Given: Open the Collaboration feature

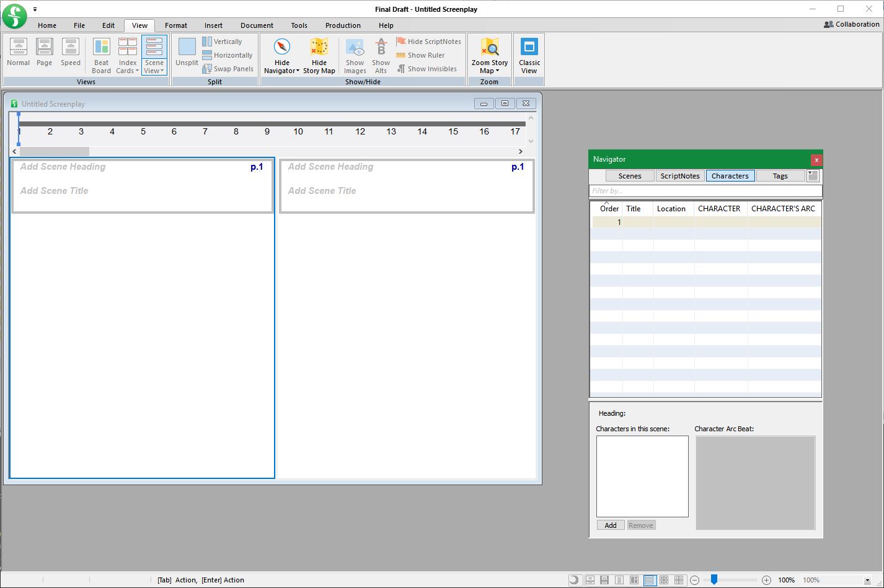Looking at the screenshot, I should pyautogui.click(x=851, y=24).
